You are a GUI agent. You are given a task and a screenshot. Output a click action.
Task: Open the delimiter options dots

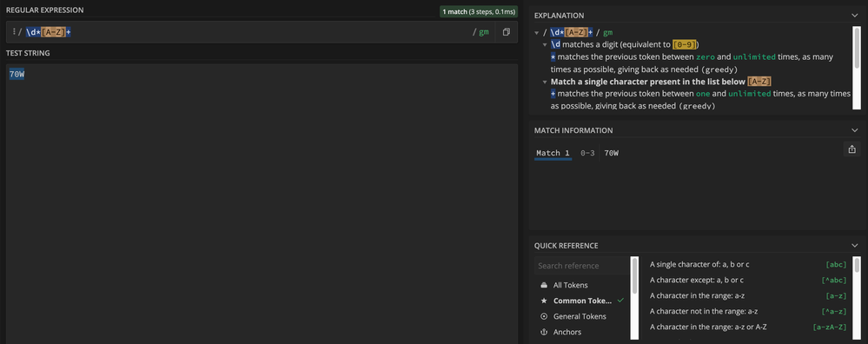coord(14,32)
